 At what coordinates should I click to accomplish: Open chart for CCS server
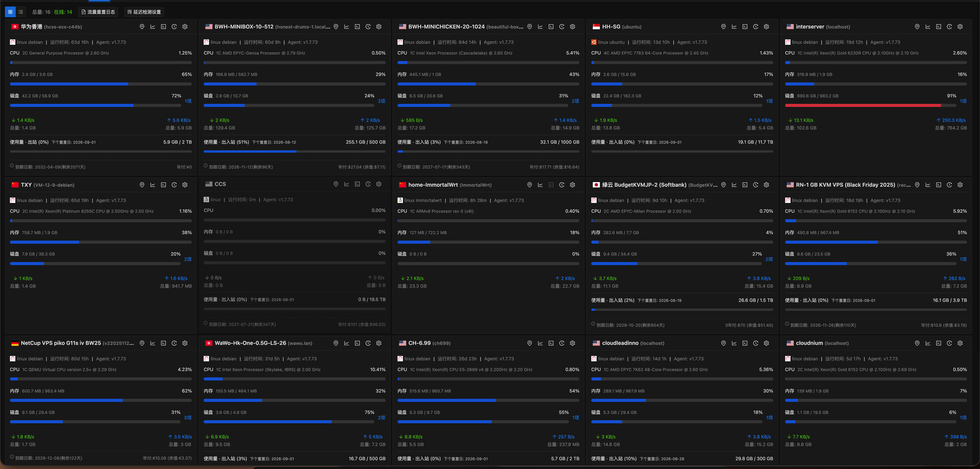pyautogui.click(x=347, y=184)
